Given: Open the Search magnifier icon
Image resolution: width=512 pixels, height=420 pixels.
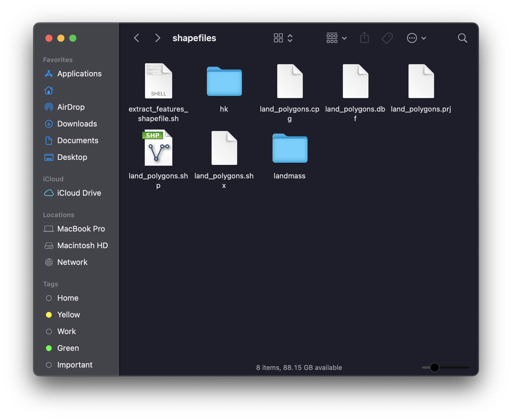Looking at the screenshot, I should point(462,38).
